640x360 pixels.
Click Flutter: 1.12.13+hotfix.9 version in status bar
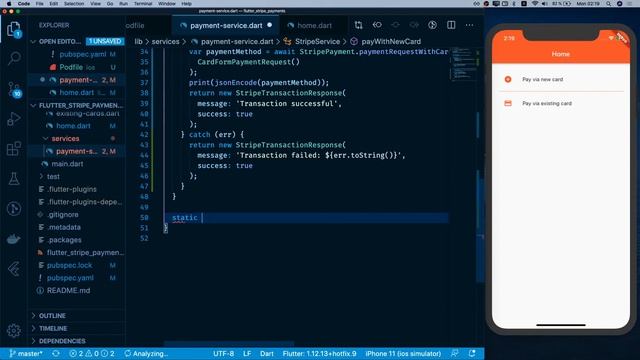tap(319, 353)
